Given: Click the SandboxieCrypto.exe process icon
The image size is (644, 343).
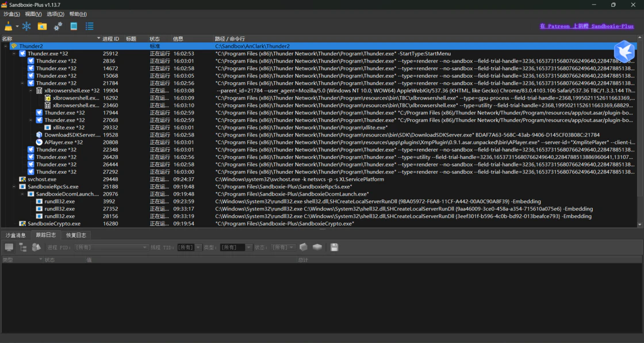Looking at the screenshot, I should click(22, 224).
